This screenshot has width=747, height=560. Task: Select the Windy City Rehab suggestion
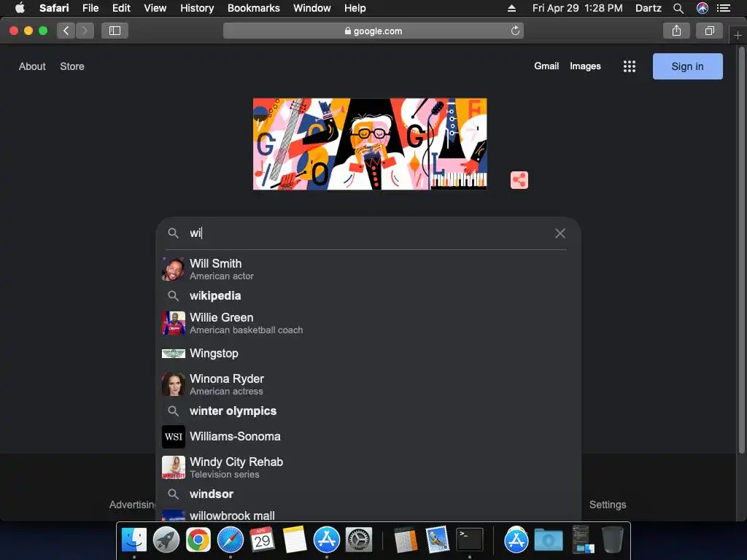tap(368, 467)
